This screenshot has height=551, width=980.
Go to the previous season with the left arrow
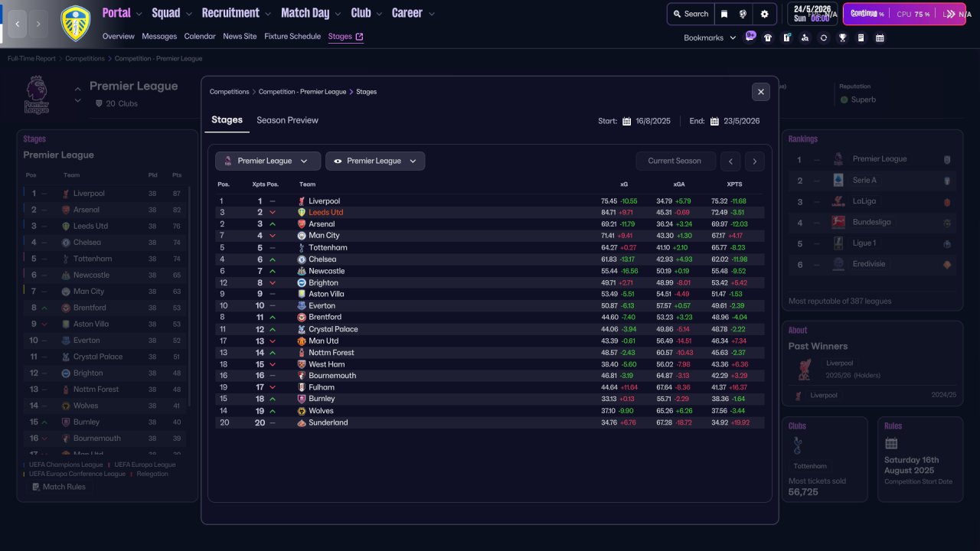pyautogui.click(x=731, y=161)
